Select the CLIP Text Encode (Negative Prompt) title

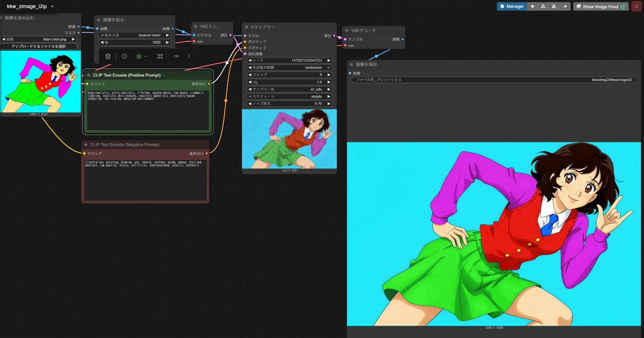[125, 145]
